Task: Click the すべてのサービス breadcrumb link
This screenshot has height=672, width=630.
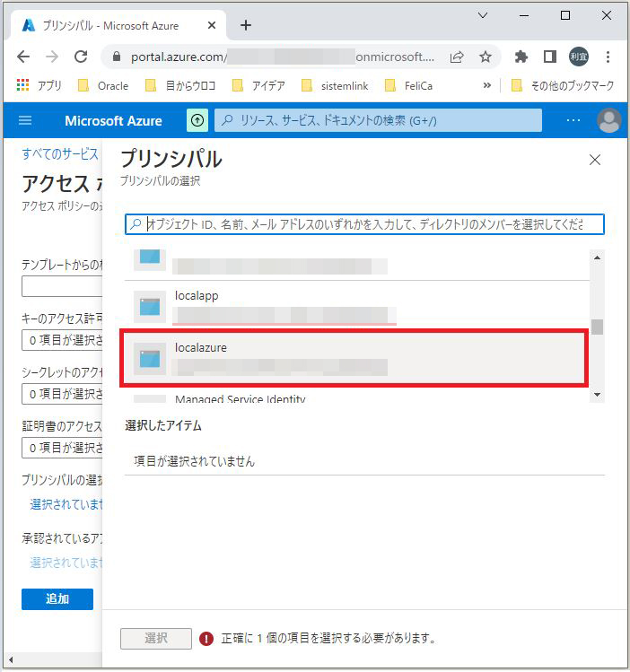Action: 60,153
